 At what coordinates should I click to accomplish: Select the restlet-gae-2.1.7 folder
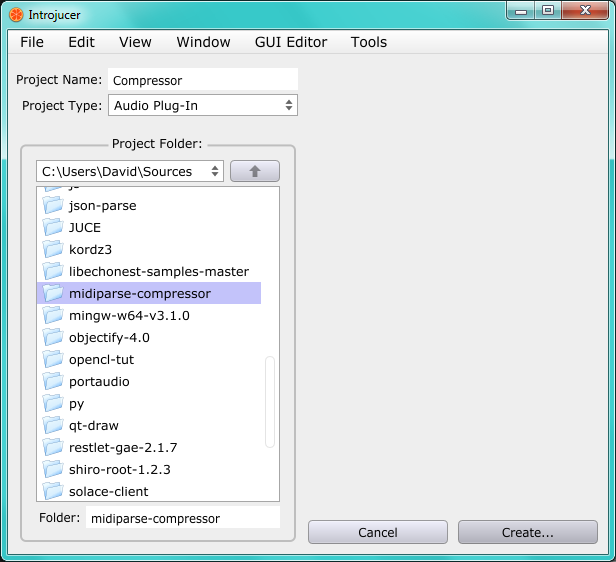tap(149, 447)
